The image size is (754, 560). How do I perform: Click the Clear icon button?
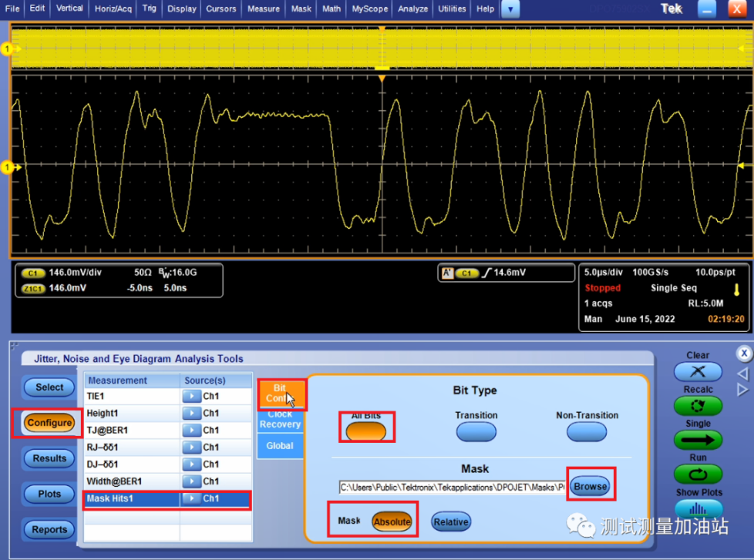click(698, 372)
